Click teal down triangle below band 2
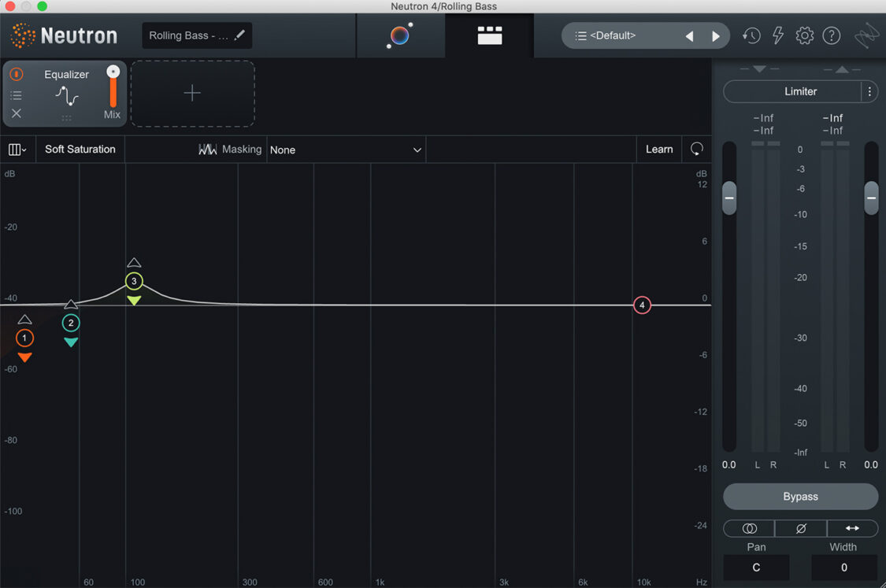 (71, 342)
